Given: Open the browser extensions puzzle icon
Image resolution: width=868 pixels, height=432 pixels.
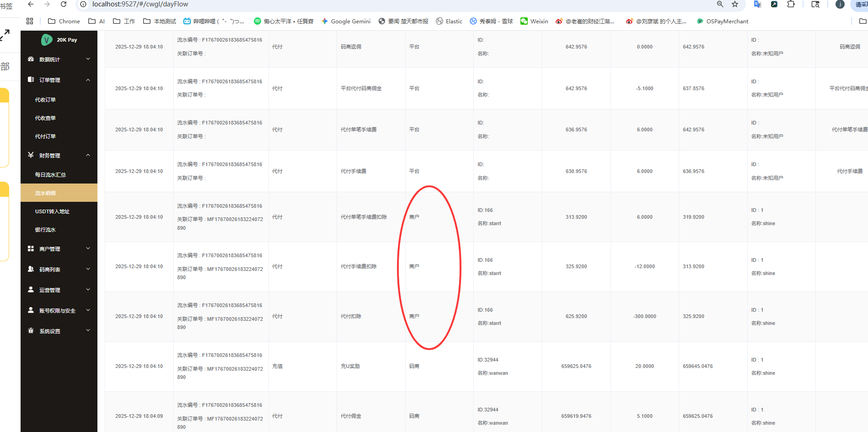Looking at the screenshot, I should 791,4.
